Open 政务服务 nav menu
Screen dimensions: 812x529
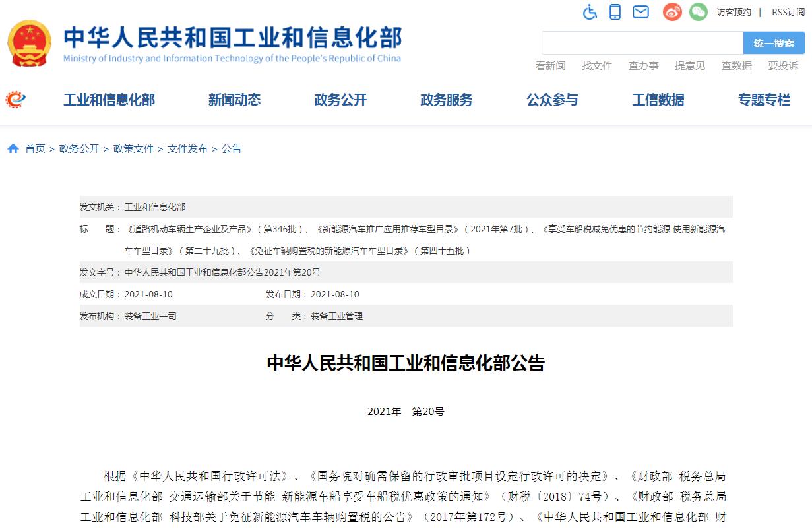point(447,100)
